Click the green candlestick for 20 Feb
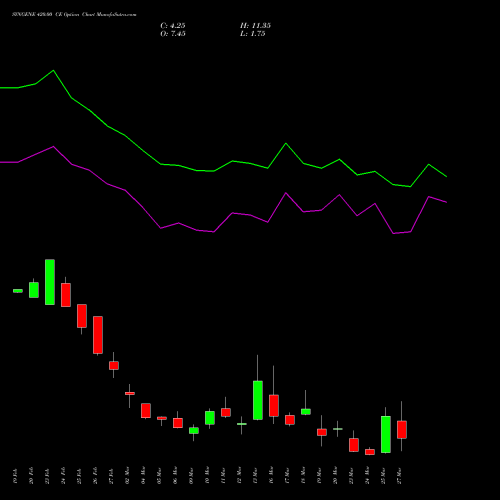 [x=34, y=290]
